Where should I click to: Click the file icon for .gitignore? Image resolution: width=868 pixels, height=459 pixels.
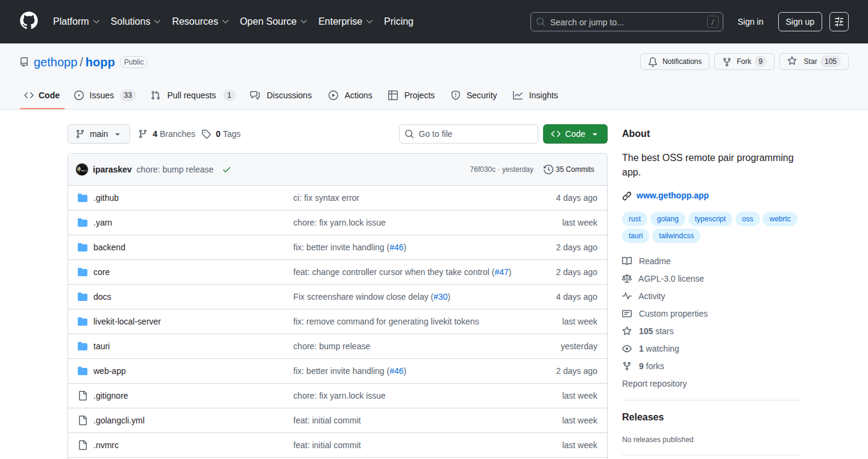click(83, 396)
